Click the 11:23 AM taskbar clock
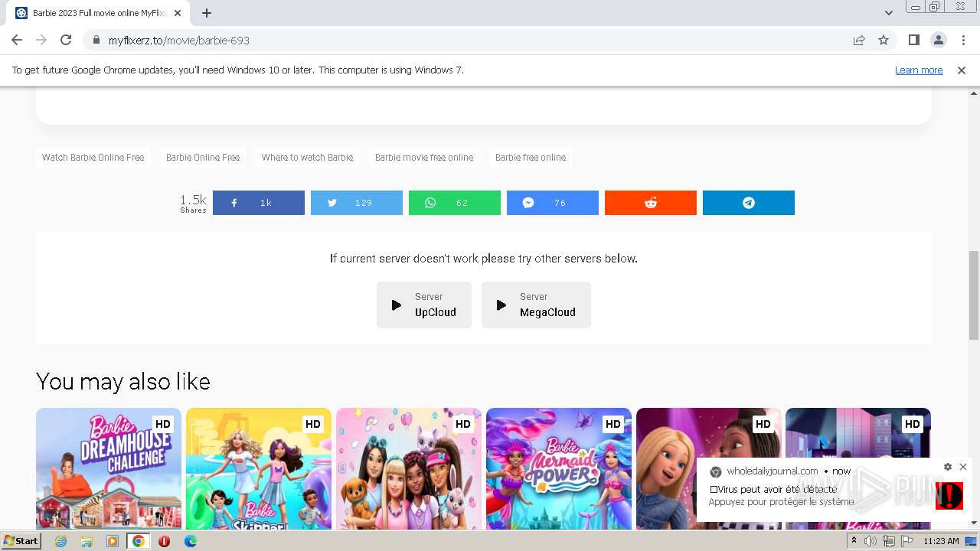Image resolution: width=980 pixels, height=551 pixels. [x=941, y=541]
